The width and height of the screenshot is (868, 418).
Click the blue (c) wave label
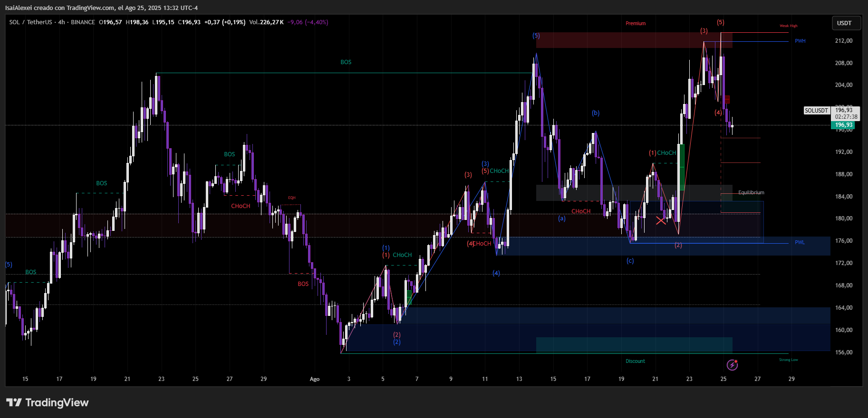(630, 261)
